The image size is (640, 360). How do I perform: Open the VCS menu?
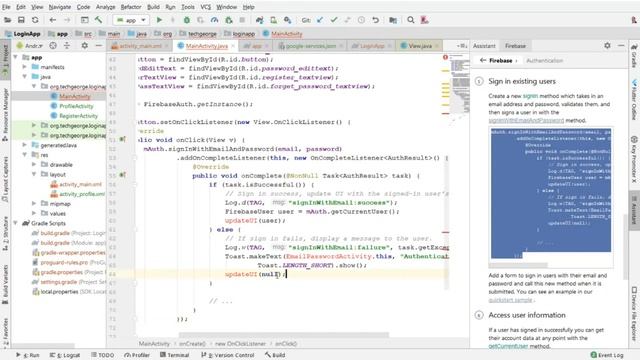point(206,7)
